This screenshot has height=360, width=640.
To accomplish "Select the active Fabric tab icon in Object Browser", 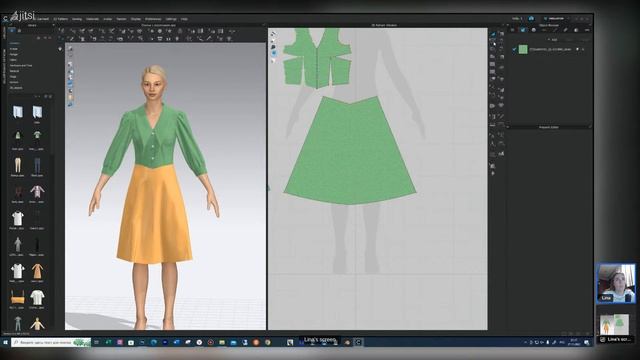I will pyautogui.click(x=523, y=30).
